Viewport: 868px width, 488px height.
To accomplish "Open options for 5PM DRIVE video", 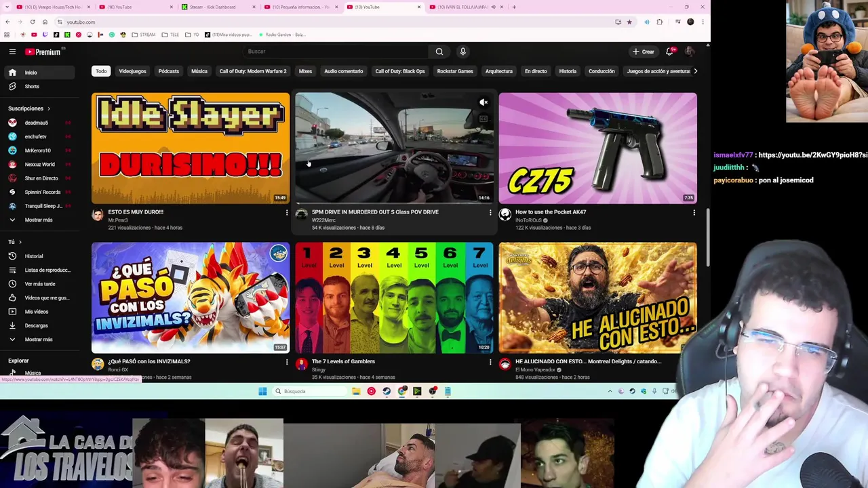I will [490, 213].
